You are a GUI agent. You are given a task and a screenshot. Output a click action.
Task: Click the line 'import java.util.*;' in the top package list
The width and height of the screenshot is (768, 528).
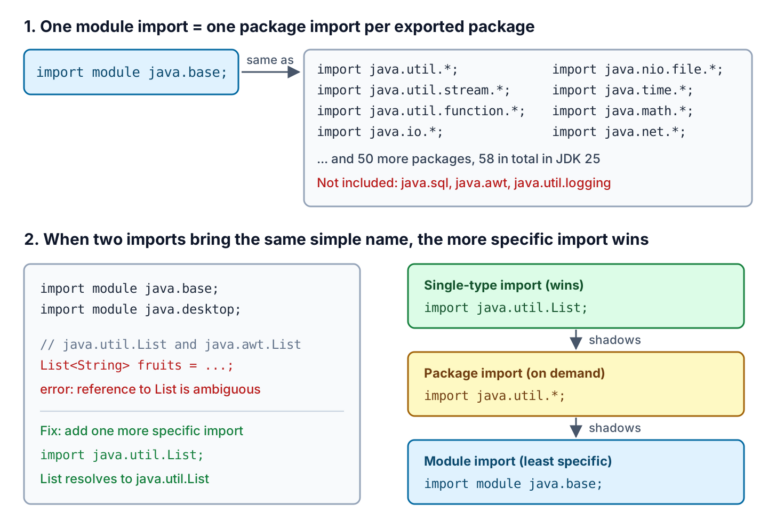[387, 70]
